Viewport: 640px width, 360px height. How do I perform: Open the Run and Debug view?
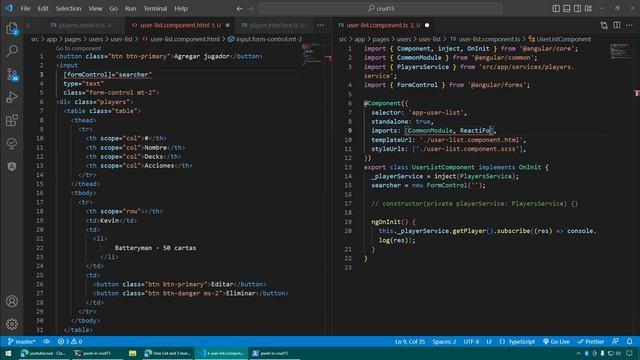pos(12,97)
